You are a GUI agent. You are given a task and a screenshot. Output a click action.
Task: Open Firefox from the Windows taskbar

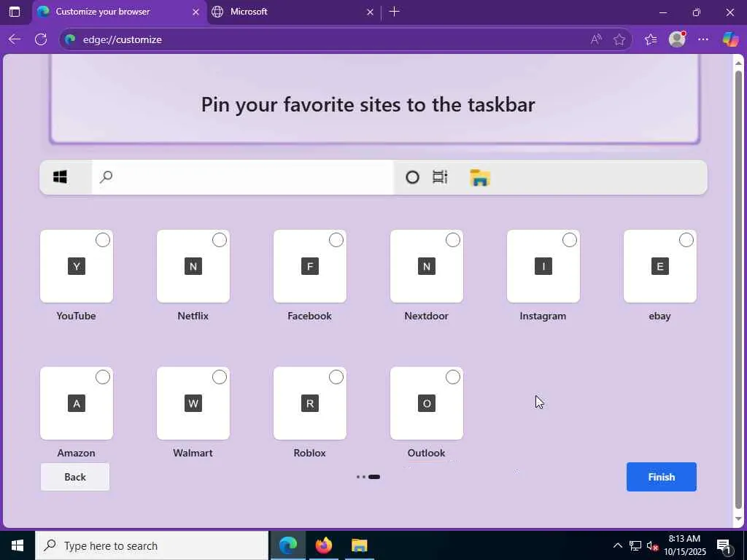(x=323, y=545)
